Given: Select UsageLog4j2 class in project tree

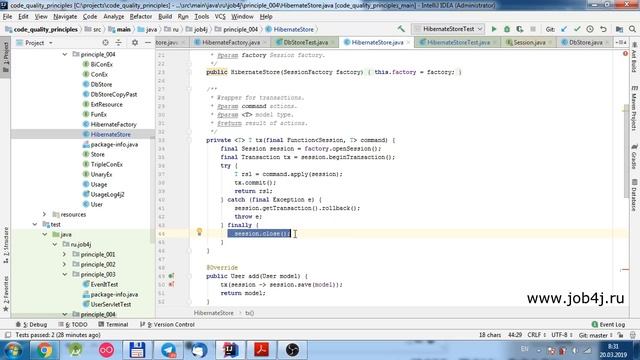Looking at the screenshot, I should [x=107, y=194].
